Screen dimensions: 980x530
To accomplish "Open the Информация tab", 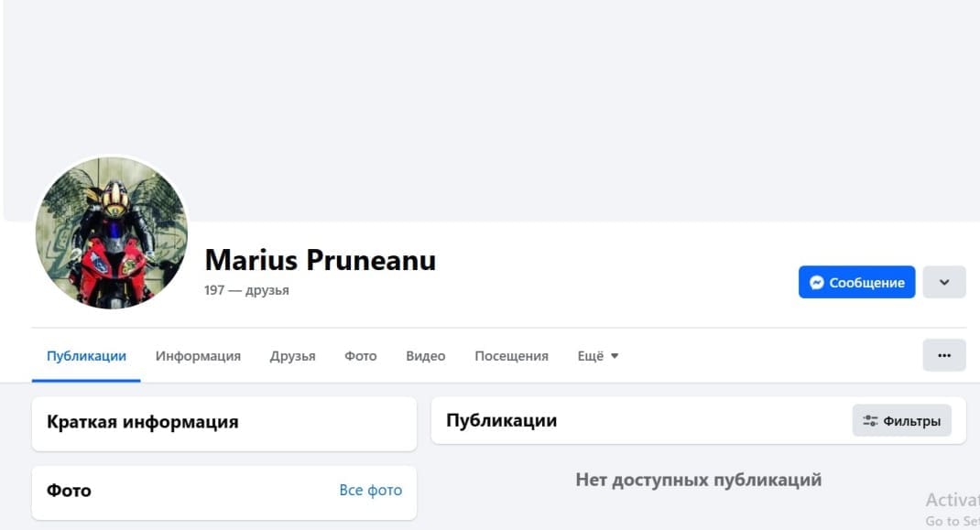I will 198,356.
